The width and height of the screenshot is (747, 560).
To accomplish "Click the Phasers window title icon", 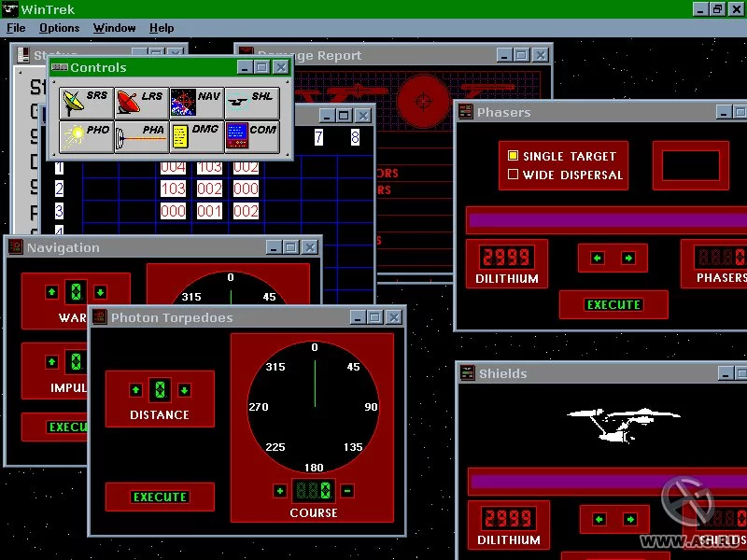I will (465, 111).
